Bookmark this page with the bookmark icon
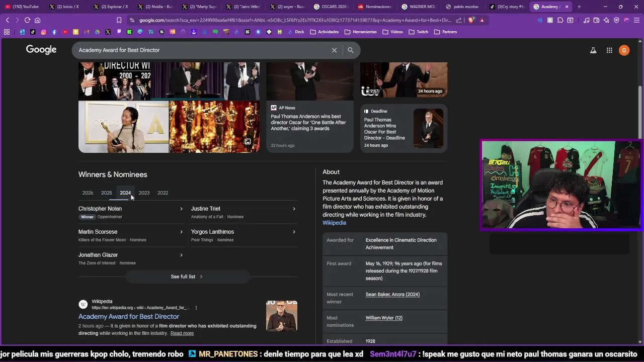This screenshot has height=362, width=644. pos(119,20)
